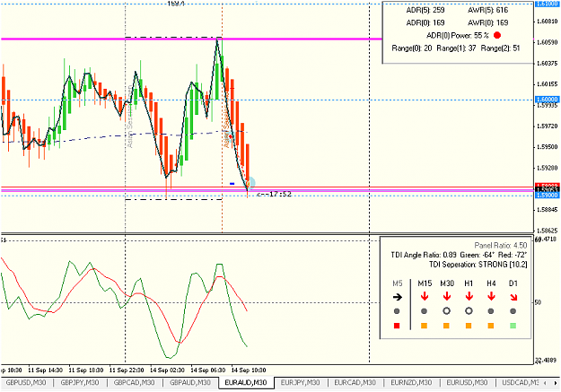Click the H1 hollow circle indicator
Screen dimensions: 561x392
(469, 311)
